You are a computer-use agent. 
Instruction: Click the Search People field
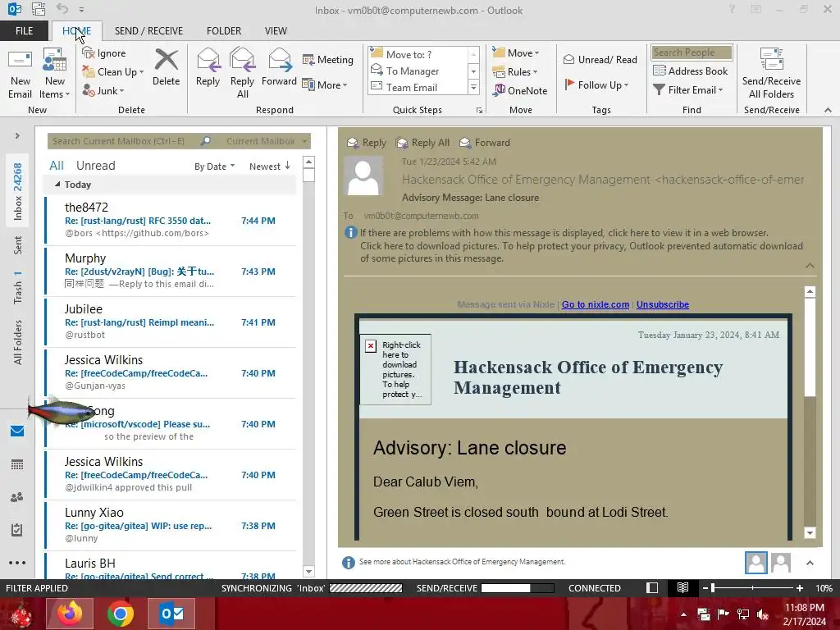(692, 52)
